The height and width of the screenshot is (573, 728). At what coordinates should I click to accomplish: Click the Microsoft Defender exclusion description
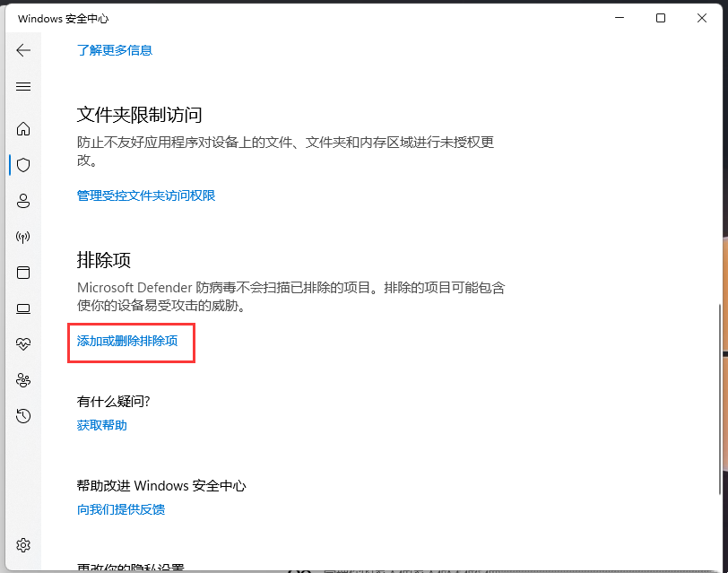[x=290, y=296]
